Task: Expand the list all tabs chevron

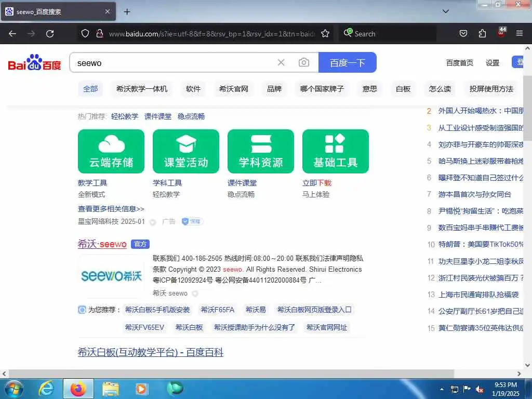Action: coord(446,11)
